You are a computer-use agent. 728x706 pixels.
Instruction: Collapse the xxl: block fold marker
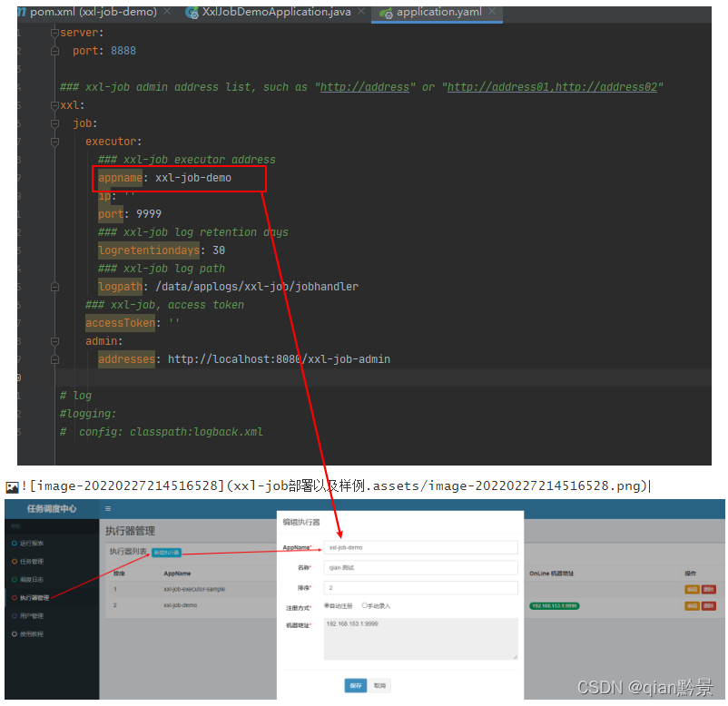pos(54,105)
